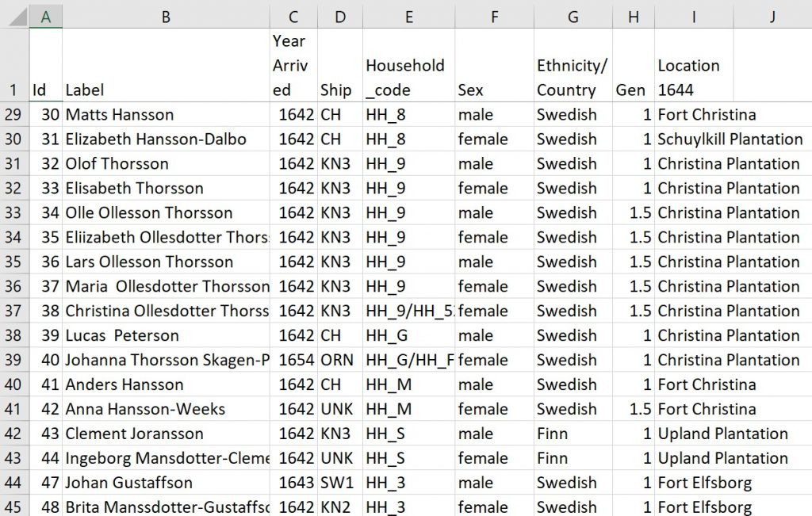Click the Fort Elfsborg cell in row 44
812x516 pixels.
[693, 482]
